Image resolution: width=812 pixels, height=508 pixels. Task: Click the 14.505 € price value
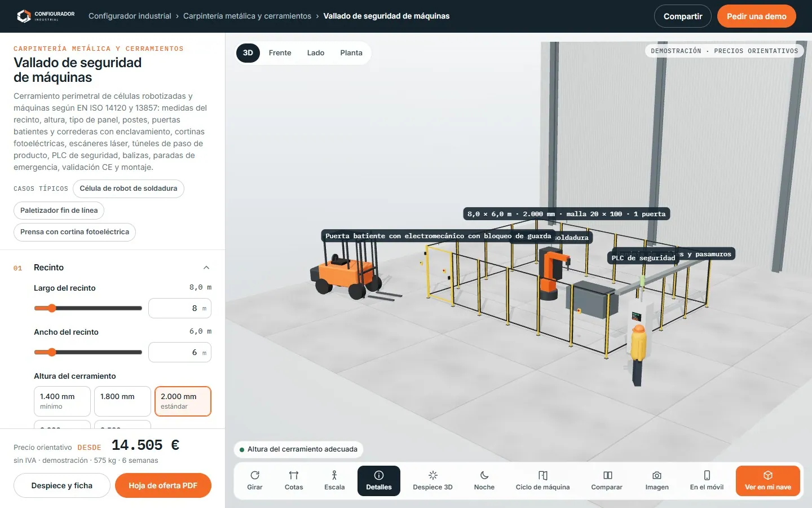pos(145,445)
